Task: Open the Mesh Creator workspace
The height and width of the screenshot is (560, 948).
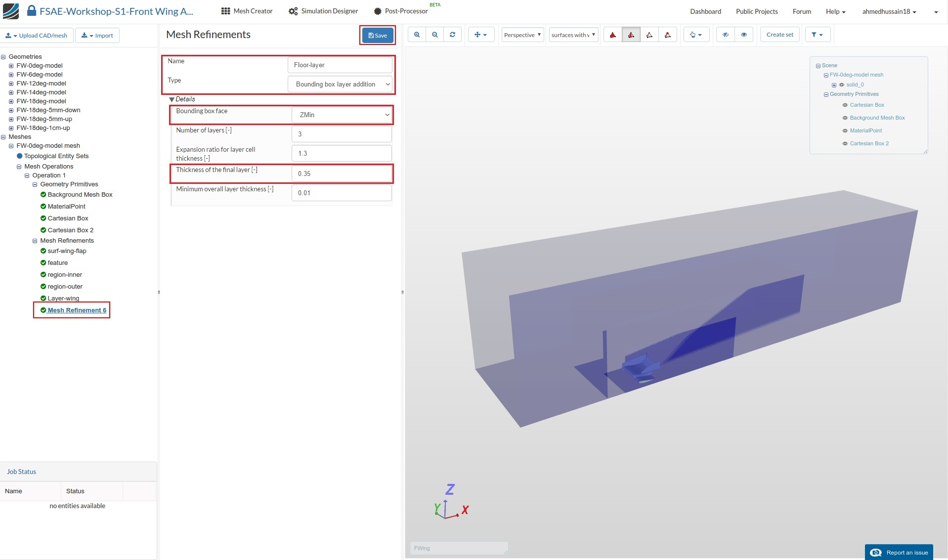Action: click(246, 11)
